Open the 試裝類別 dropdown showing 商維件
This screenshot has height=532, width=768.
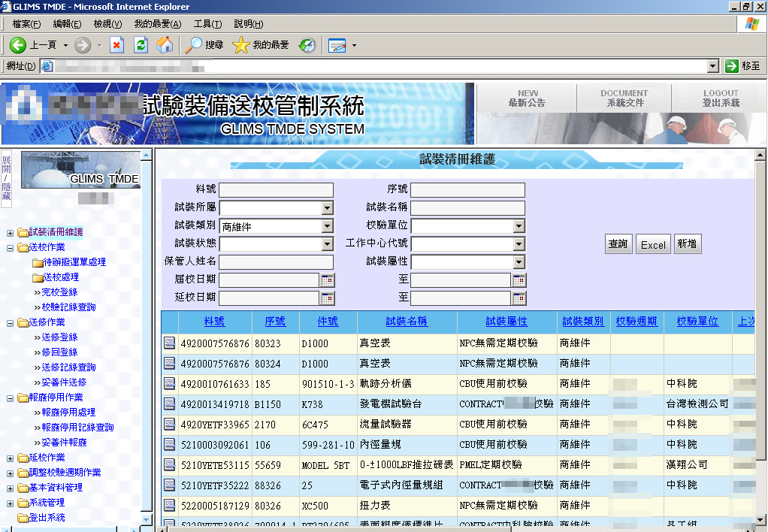tap(327, 226)
